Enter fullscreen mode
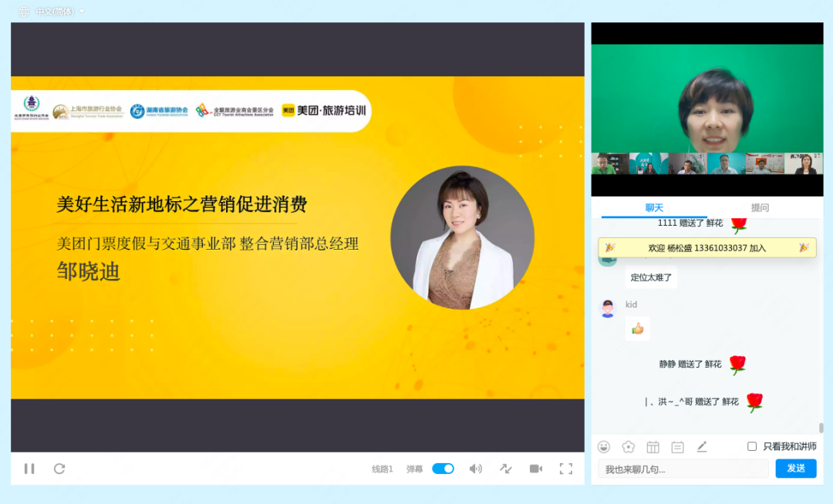833x504 pixels. coord(566,469)
